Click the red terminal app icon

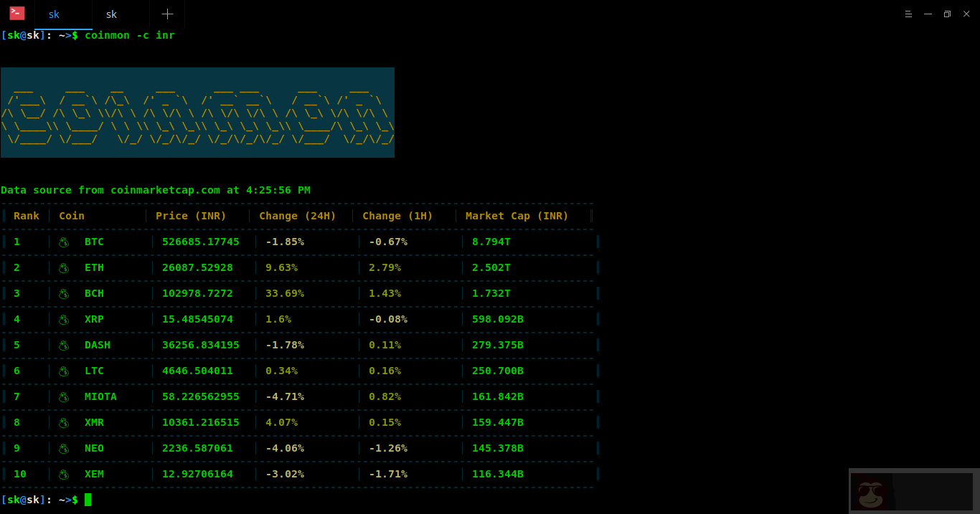coord(17,13)
